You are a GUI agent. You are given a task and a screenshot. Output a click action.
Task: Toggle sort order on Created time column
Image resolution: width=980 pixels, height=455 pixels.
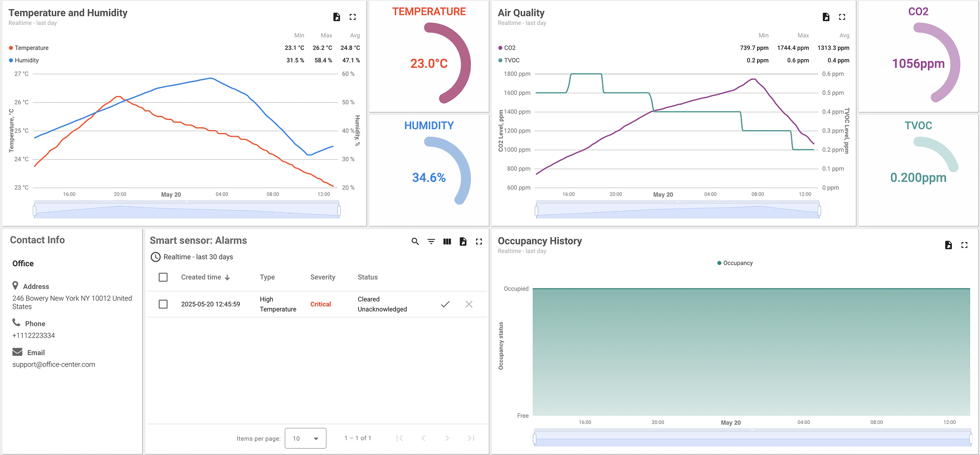pyautogui.click(x=204, y=277)
